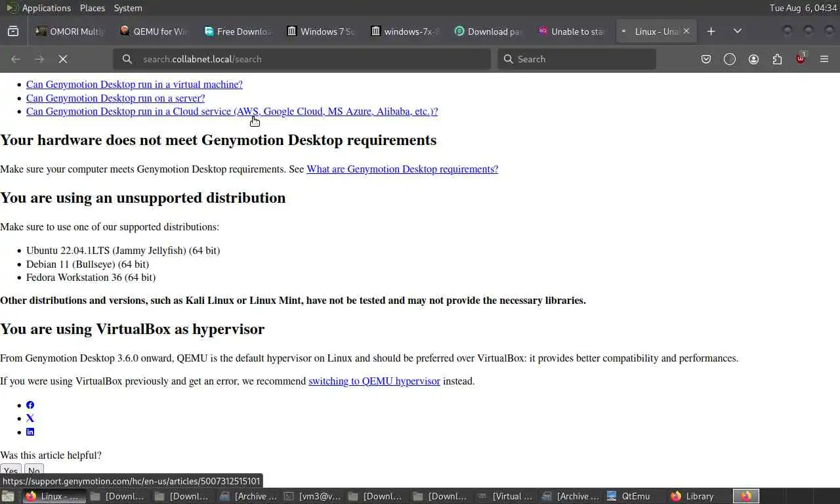Close the Linux - Unable tab
The width and height of the screenshot is (840, 504).
point(686,31)
